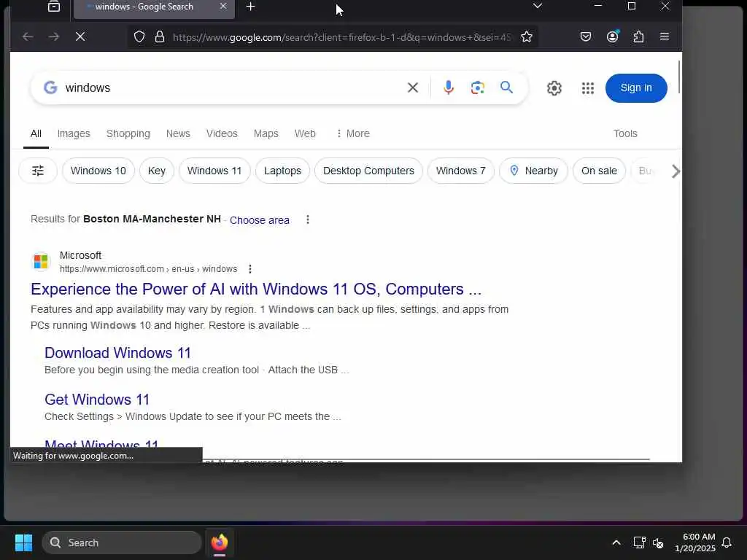Show hidden system tray icons
Viewport: 747px width, 560px height.
(x=616, y=542)
